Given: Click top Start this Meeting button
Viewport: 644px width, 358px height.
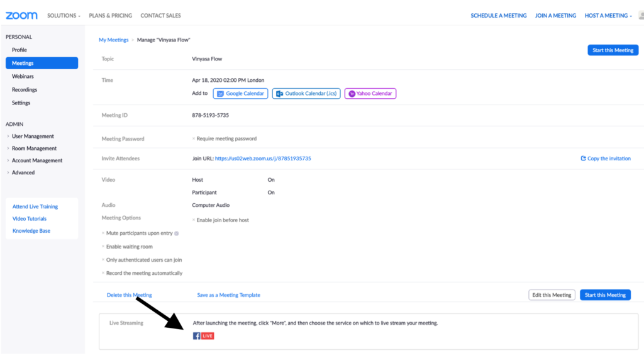Looking at the screenshot, I should [613, 50].
